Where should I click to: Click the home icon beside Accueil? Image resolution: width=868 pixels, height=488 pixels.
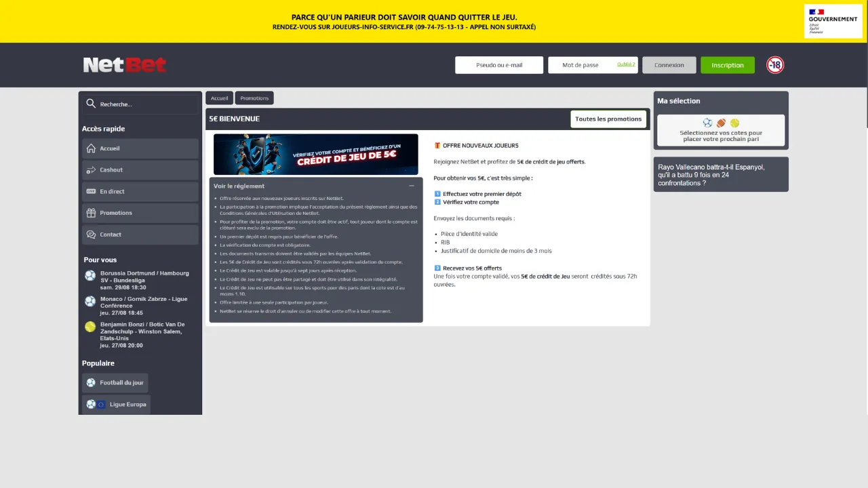[x=91, y=148]
